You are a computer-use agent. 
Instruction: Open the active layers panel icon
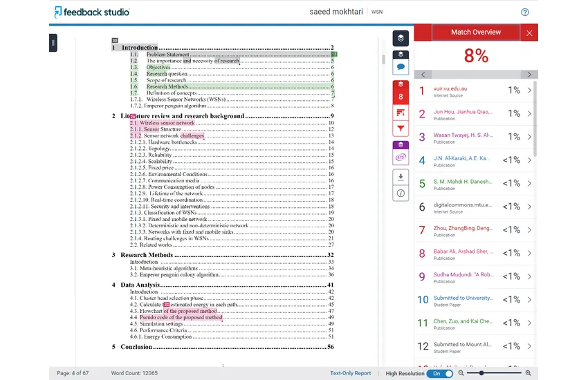[401, 38]
